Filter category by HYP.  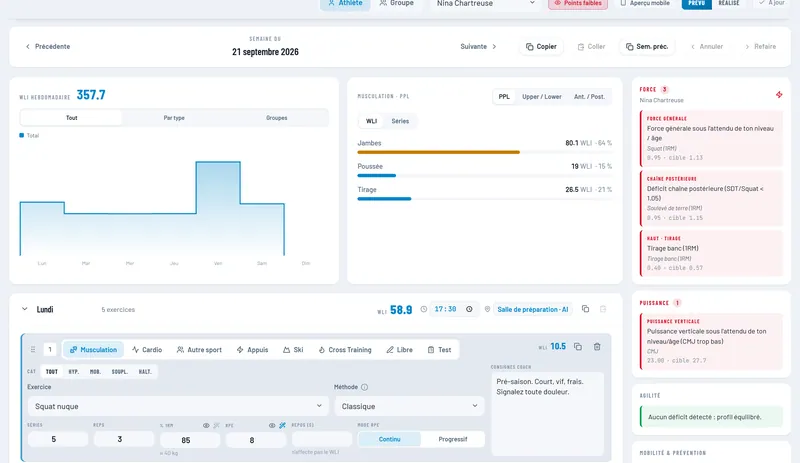(x=74, y=372)
